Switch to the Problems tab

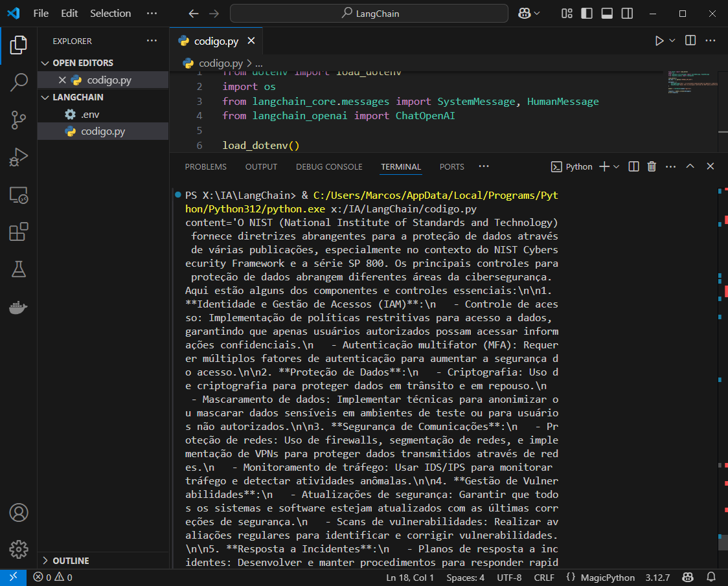pos(206,166)
